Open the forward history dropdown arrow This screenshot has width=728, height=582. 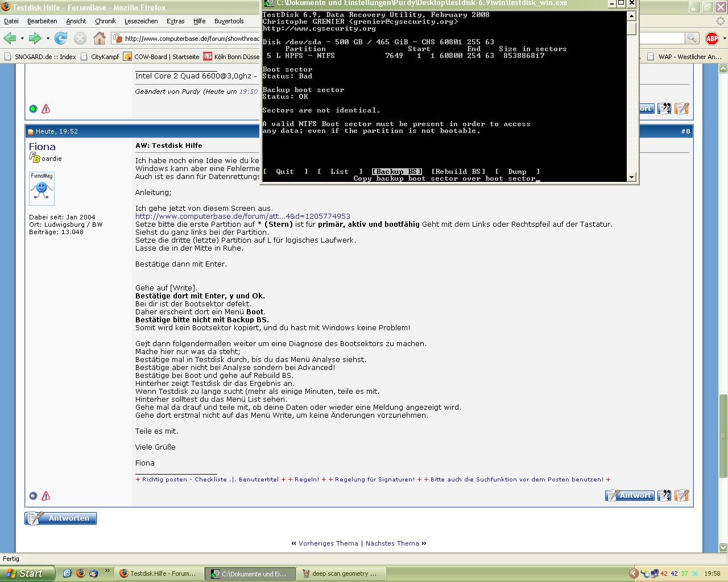click(48, 38)
